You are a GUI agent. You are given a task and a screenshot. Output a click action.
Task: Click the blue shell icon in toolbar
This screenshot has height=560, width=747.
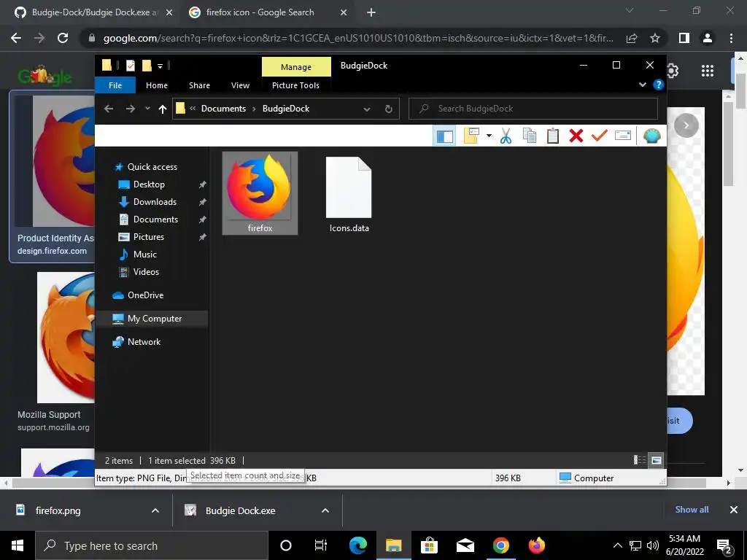651,136
